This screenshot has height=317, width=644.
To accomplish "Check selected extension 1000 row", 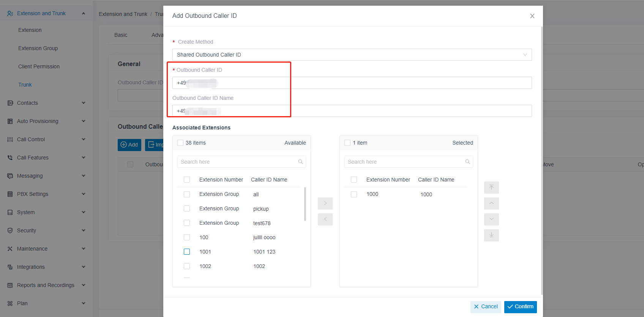I will click(x=354, y=194).
